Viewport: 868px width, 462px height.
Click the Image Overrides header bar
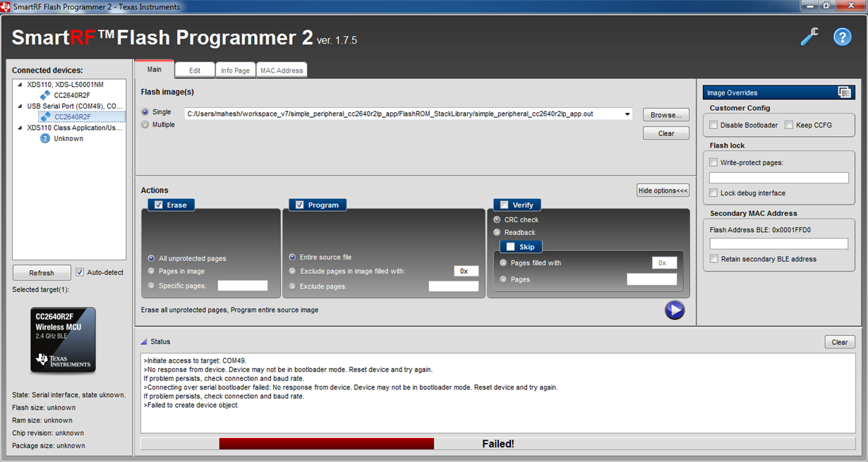[x=779, y=92]
